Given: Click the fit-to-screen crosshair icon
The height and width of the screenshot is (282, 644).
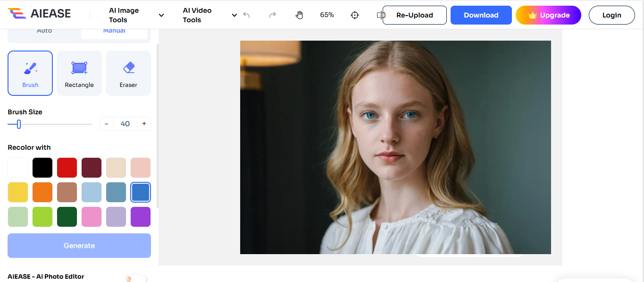Looking at the screenshot, I should click(x=354, y=15).
